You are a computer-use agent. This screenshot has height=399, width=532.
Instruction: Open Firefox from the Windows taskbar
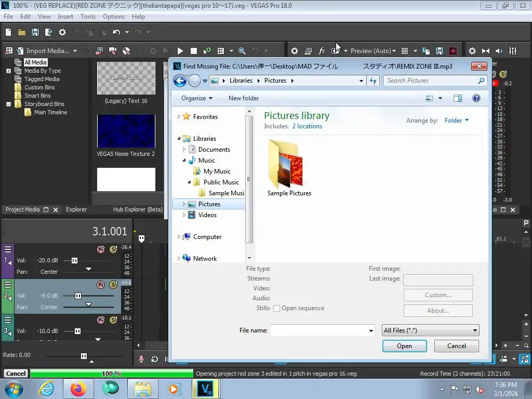(78, 389)
